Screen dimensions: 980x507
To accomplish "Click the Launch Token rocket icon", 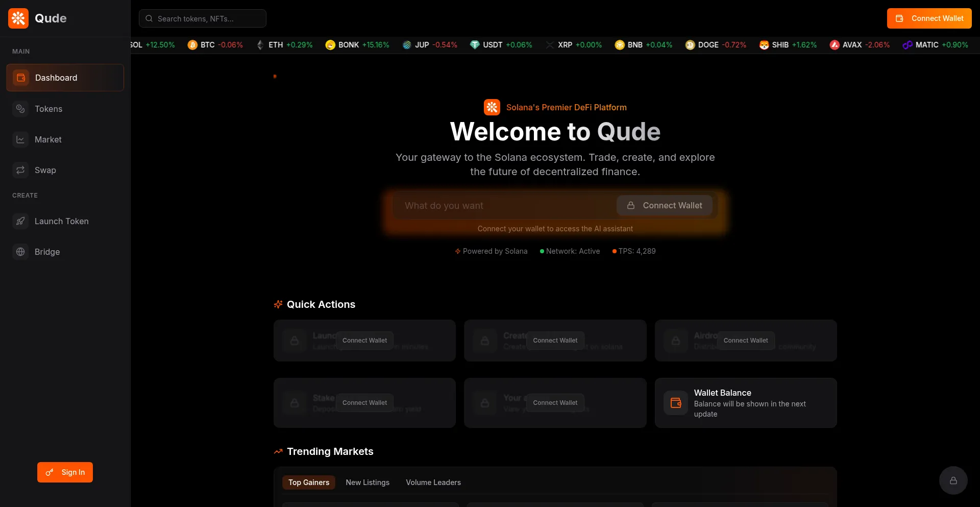I will (x=20, y=221).
